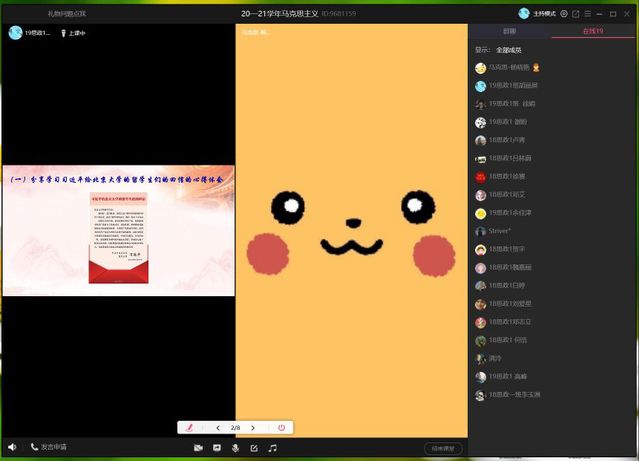639x461 pixels.
Task: Click the Pikachu face video panel
Action: point(352,230)
